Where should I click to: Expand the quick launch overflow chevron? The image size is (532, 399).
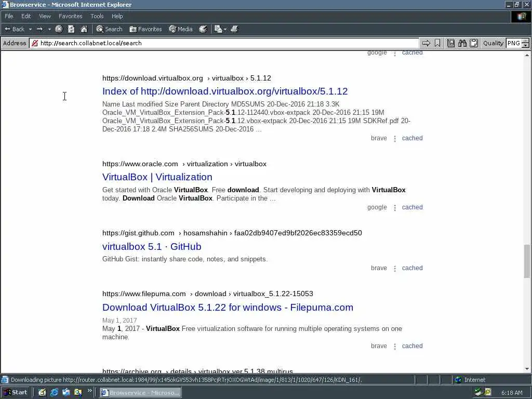(x=89, y=391)
